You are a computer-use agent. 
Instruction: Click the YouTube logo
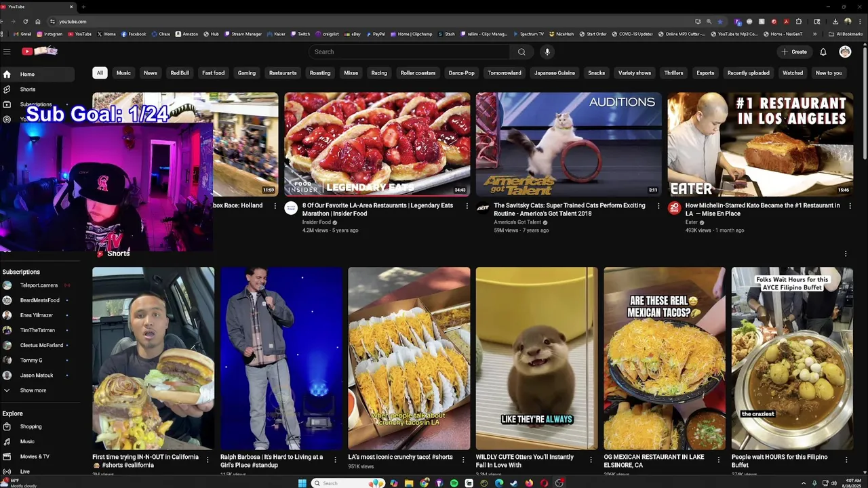point(39,52)
